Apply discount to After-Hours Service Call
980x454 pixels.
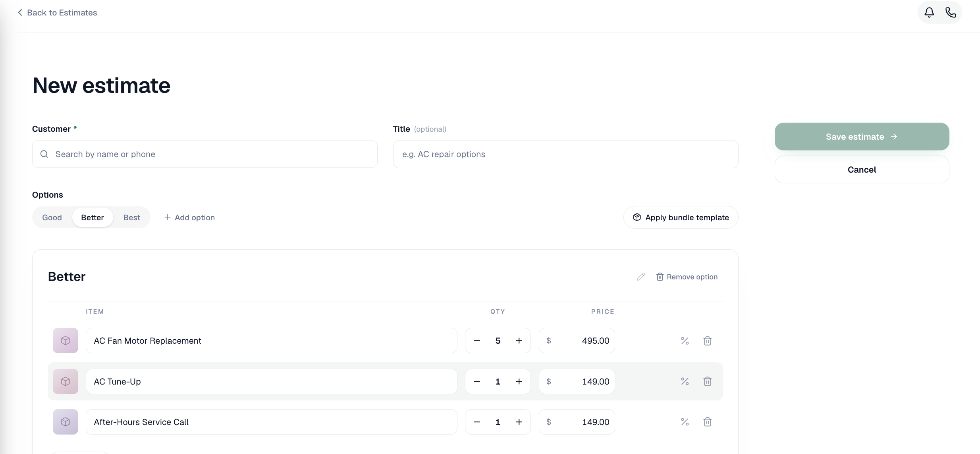pos(685,422)
